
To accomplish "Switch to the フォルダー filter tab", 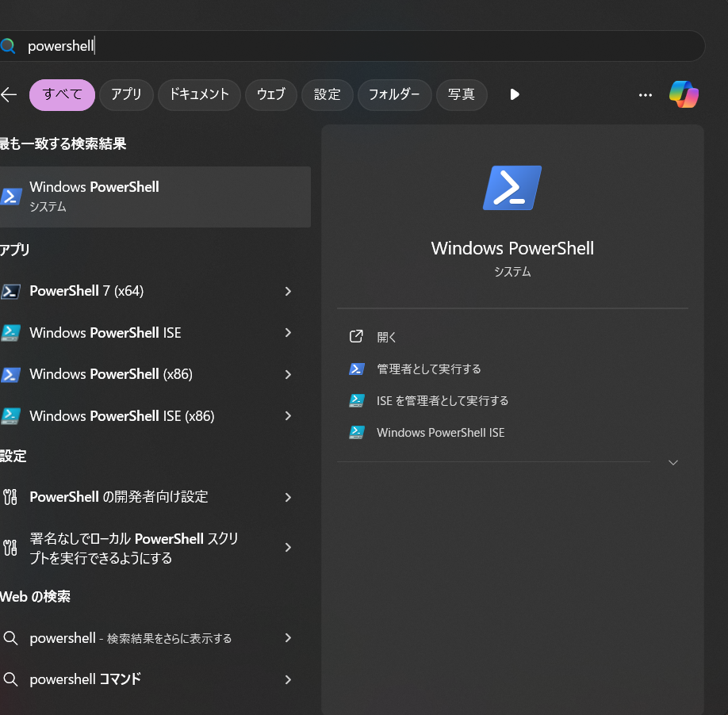I will [x=395, y=94].
